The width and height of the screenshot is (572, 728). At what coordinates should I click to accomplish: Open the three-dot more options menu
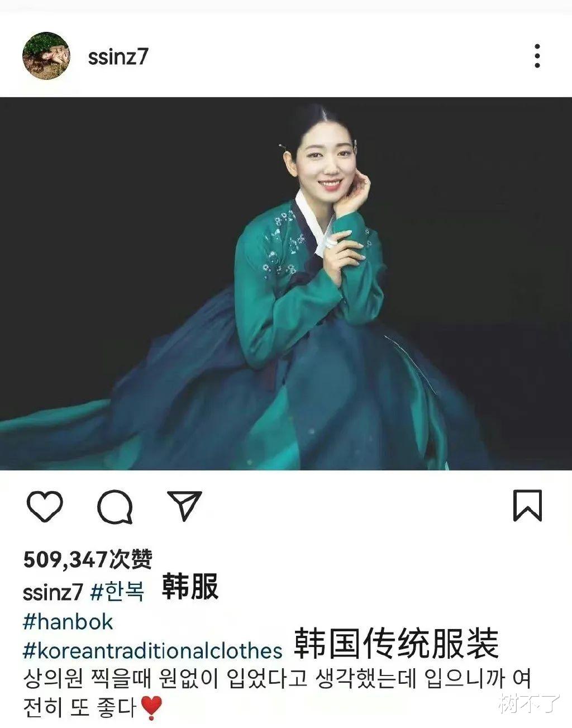(537, 56)
